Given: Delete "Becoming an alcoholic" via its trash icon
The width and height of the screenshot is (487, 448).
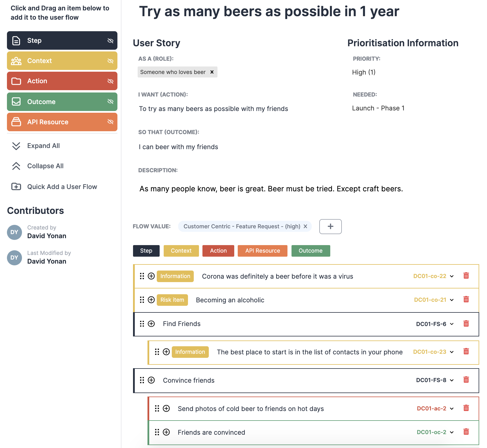Looking at the screenshot, I should tap(466, 300).
